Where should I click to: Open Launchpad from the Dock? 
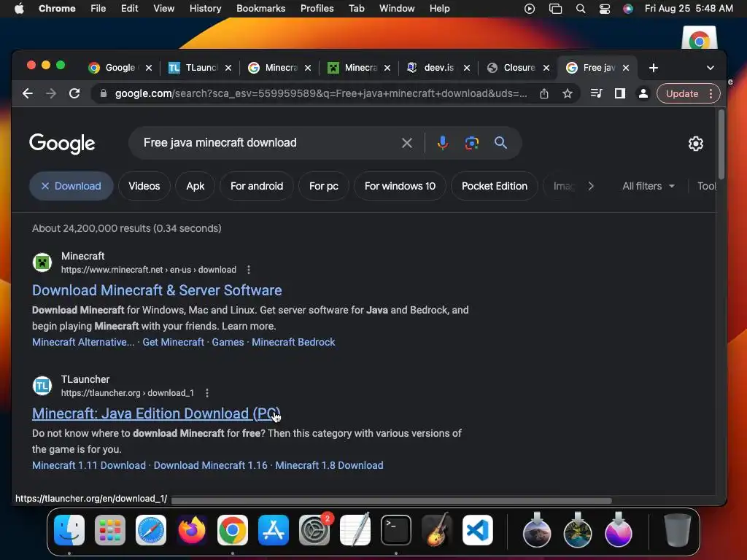click(x=110, y=530)
